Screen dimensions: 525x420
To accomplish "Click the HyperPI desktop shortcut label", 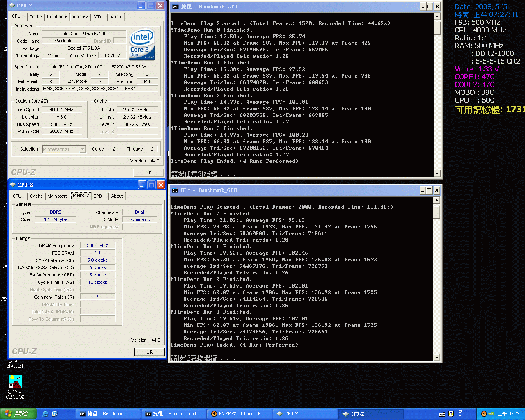I will click(x=15, y=364).
